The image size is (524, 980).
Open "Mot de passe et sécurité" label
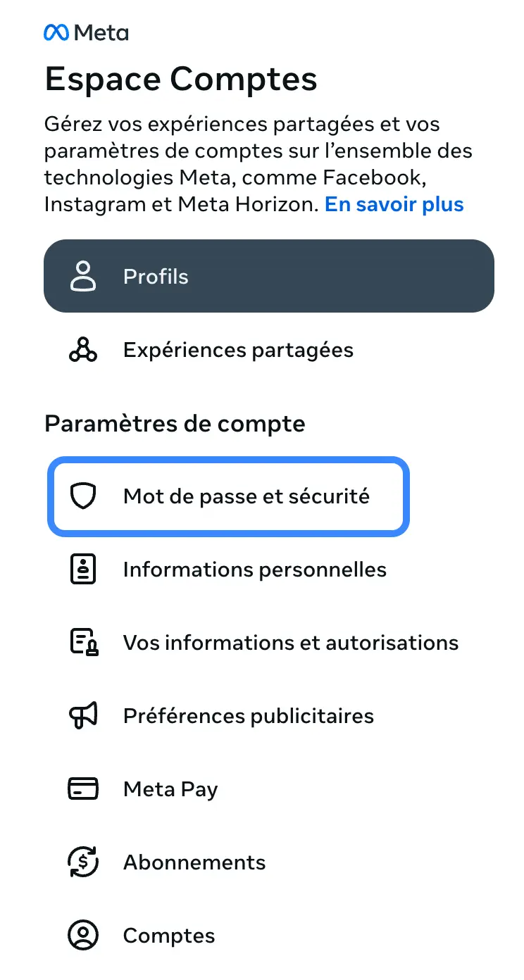tap(246, 496)
